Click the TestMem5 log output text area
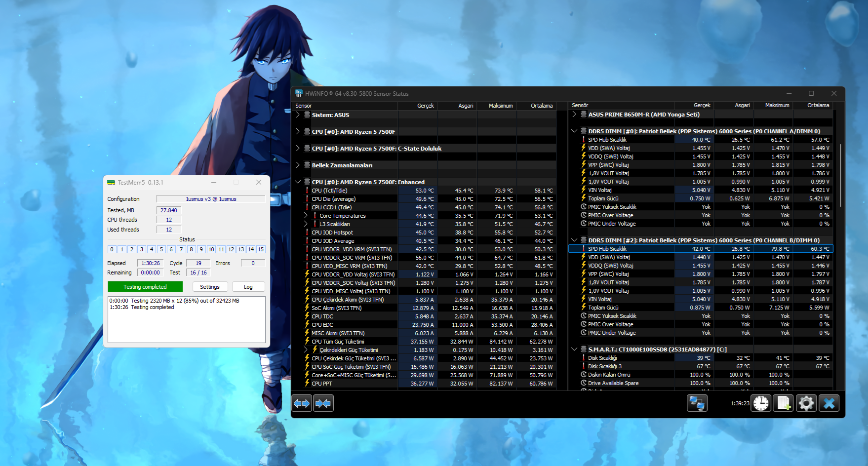Screen dimensions: 868x466 187,319
